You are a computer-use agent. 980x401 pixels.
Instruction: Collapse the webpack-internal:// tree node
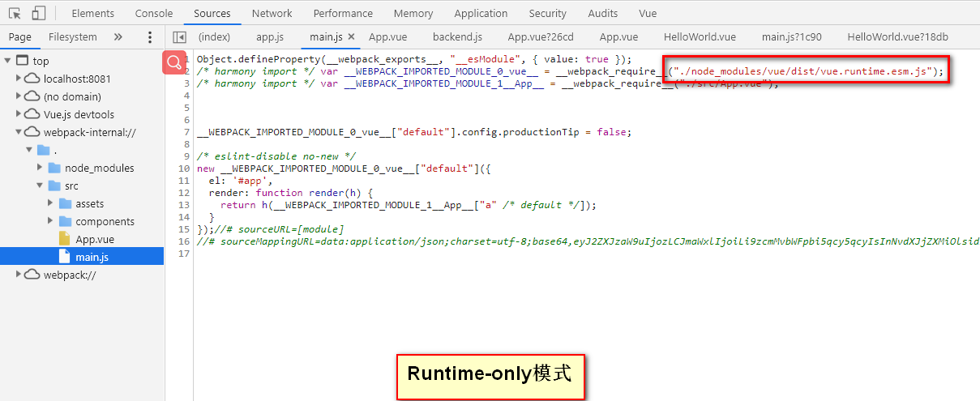point(19,132)
